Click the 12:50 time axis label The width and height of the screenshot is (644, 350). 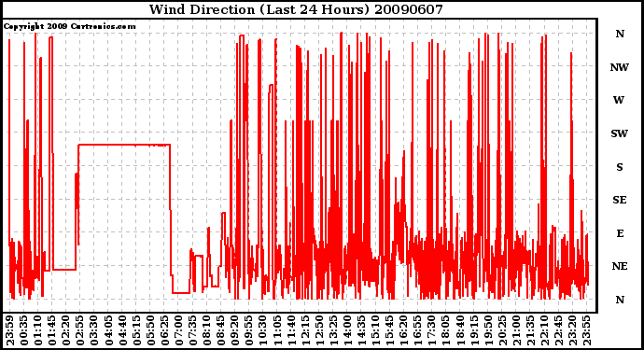point(318,330)
